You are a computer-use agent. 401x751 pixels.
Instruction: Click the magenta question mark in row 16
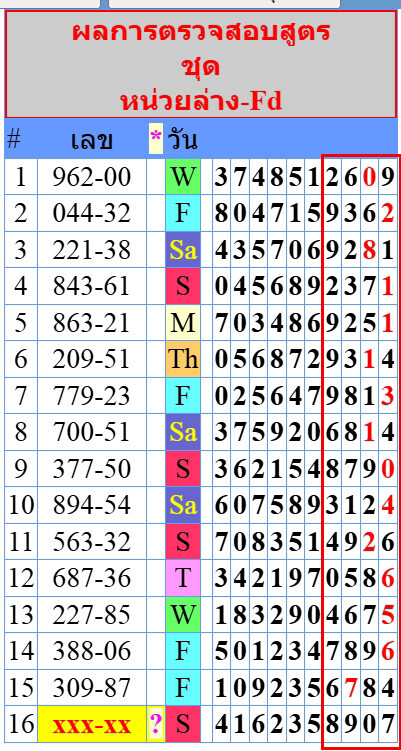pyautogui.click(x=156, y=725)
